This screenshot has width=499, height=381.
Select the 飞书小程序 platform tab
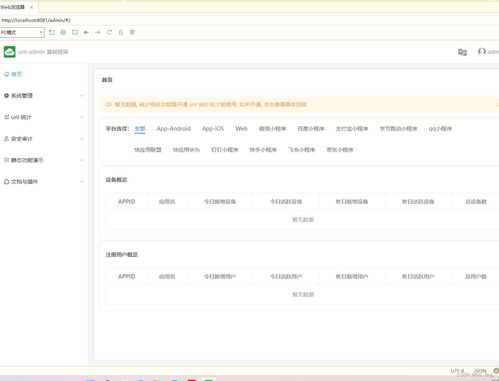tap(302, 150)
